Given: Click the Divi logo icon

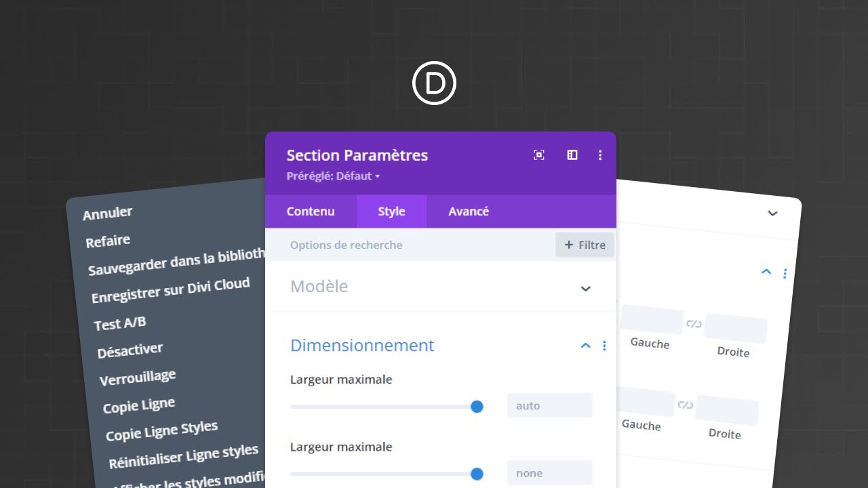Looking at the screenshot, I should point(434,83).
